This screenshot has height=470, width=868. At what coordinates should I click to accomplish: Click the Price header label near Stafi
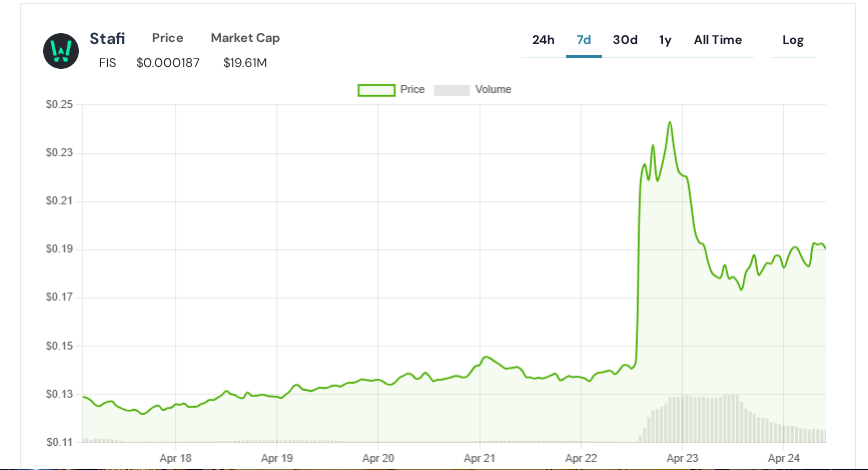point(168,38)
